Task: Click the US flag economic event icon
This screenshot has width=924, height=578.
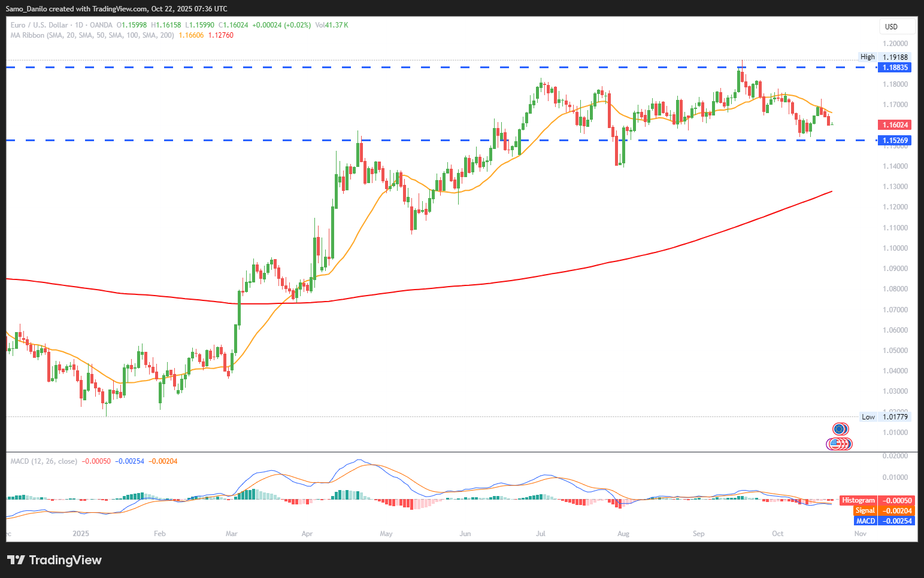Action: coord(835,444)
